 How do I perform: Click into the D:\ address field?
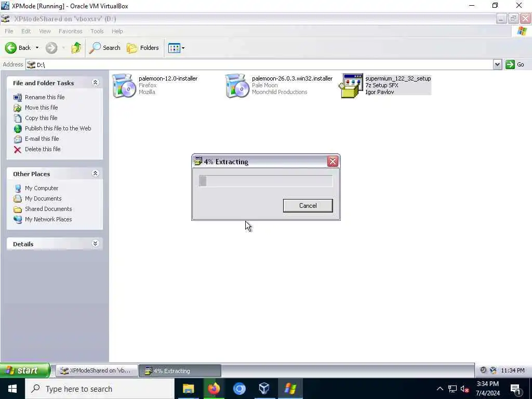260,64
